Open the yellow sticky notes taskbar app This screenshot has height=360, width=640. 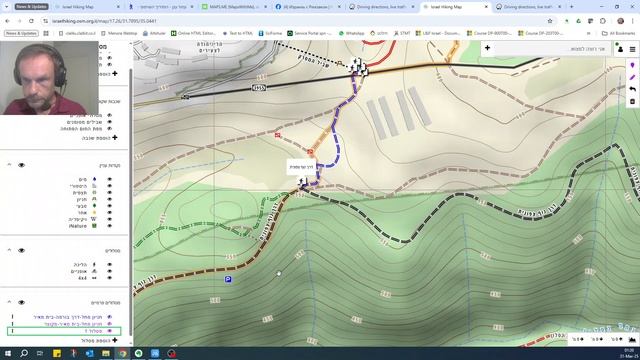57,353
